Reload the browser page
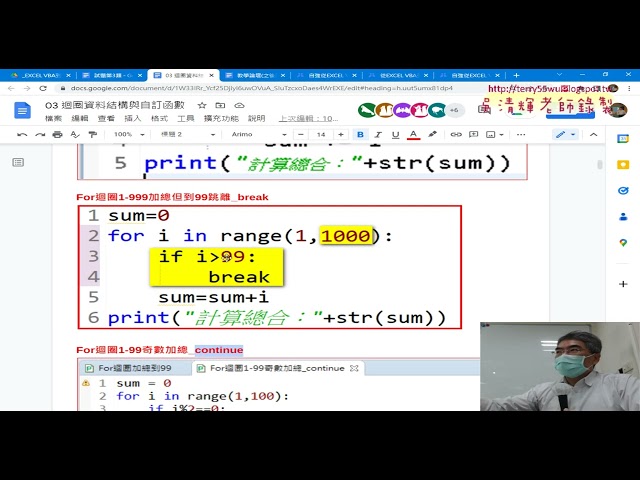Image resolution: width=640 pixels, height=480 pixels. point(43,88)
